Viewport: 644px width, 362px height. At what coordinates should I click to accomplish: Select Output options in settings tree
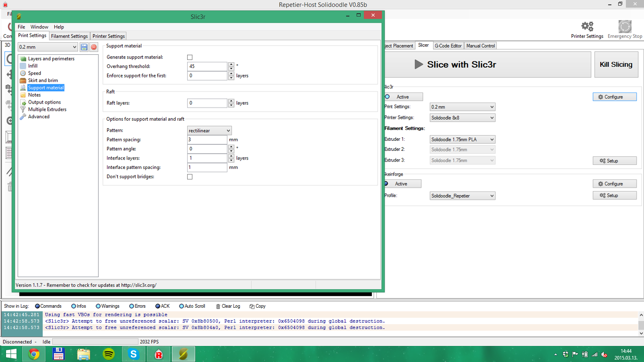pyautogui.click(x=44, y=102)
